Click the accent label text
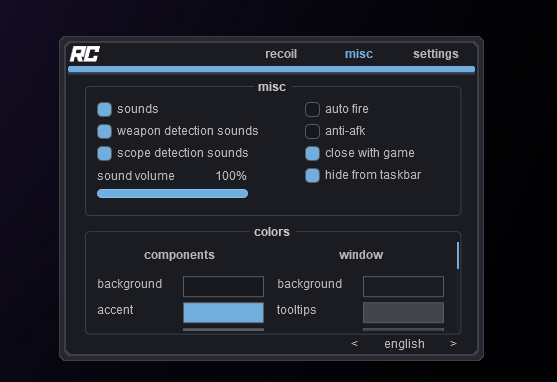The width and height of the screenshot is (557, 382). 115,310
